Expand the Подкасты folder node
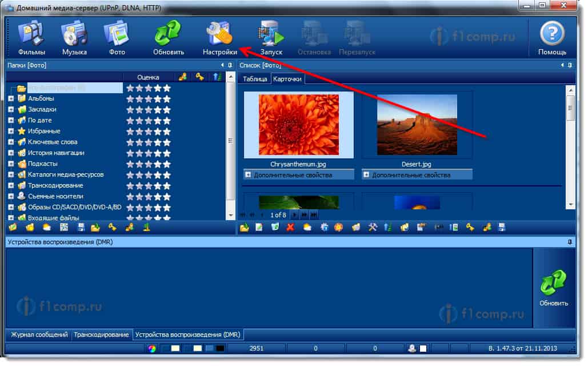 (x=11, y=164)
